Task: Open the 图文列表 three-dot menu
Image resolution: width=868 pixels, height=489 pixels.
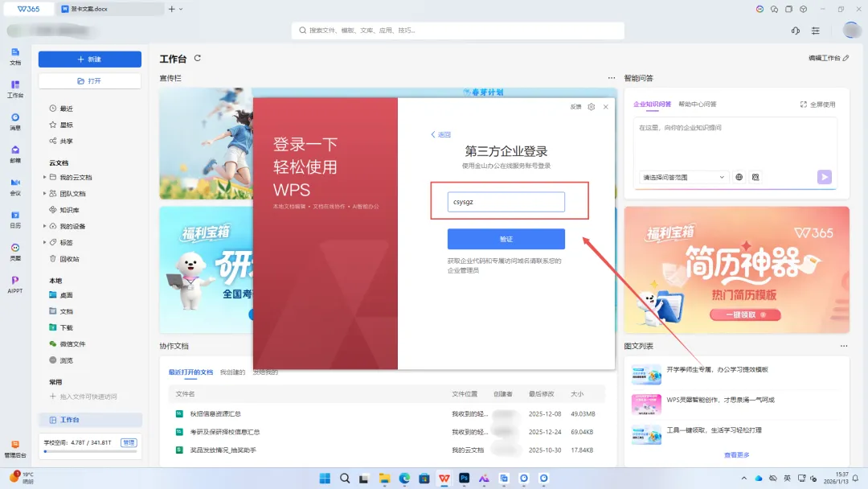Action: (844, 346)
